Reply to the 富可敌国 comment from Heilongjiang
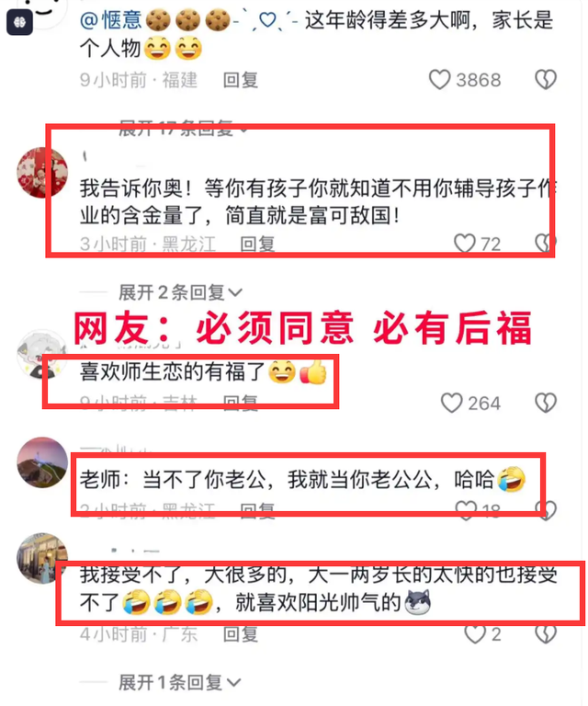The height and width of the screenshot is (706, 588). click(257, 244)
